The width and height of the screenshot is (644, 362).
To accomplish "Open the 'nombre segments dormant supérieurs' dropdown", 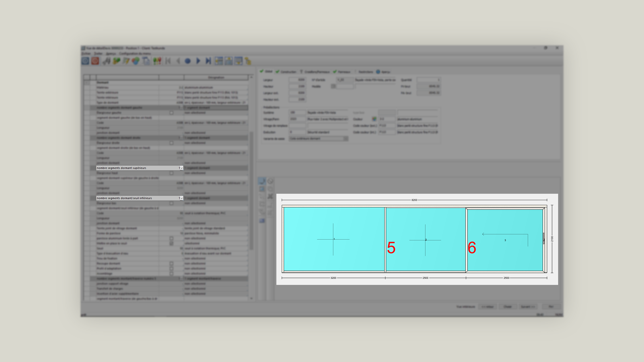I will click(181, 168).
